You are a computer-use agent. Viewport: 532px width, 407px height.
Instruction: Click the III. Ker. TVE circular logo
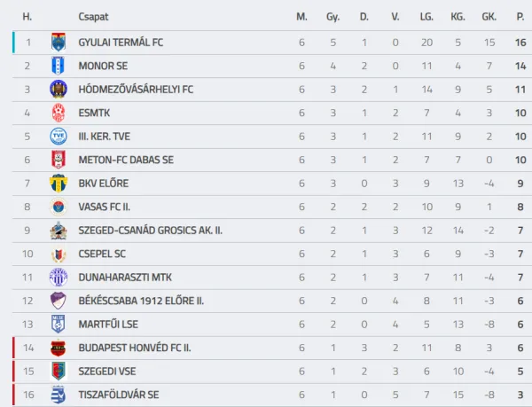point(59,137)
